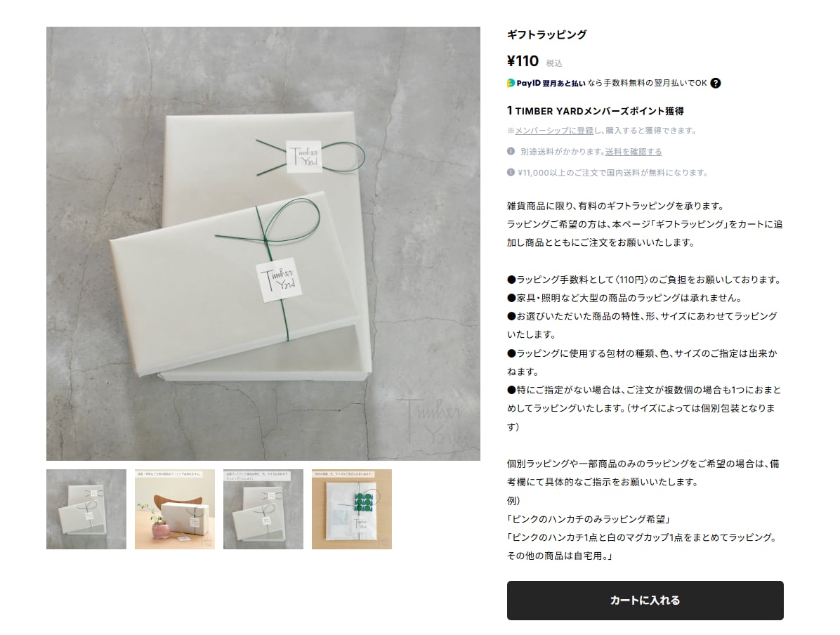Image resolution: width=840 pixels, height=635 pixels.
Task: Click the 税込 label next to price
Action: [x=554, y=63]
